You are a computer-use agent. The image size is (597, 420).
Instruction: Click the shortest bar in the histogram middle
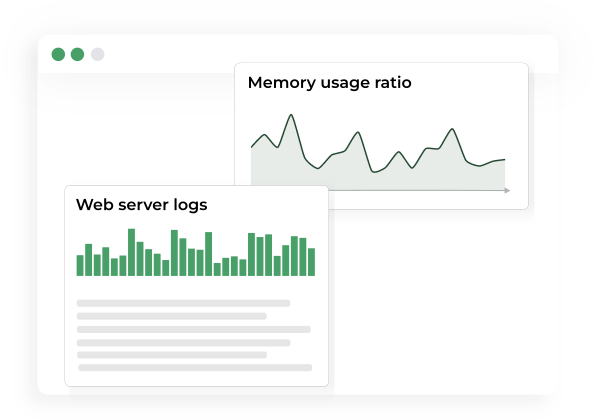click(217, 269)
